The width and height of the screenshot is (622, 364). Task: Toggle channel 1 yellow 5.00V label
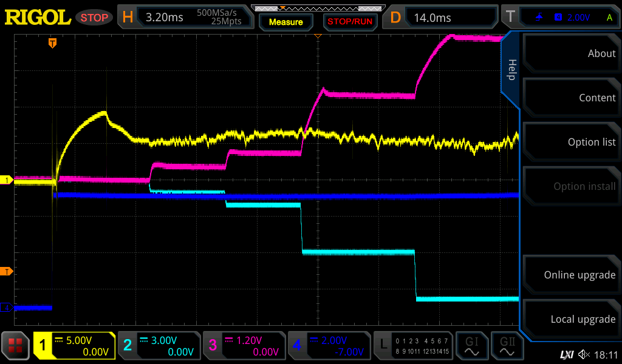(x=75, y=346)
